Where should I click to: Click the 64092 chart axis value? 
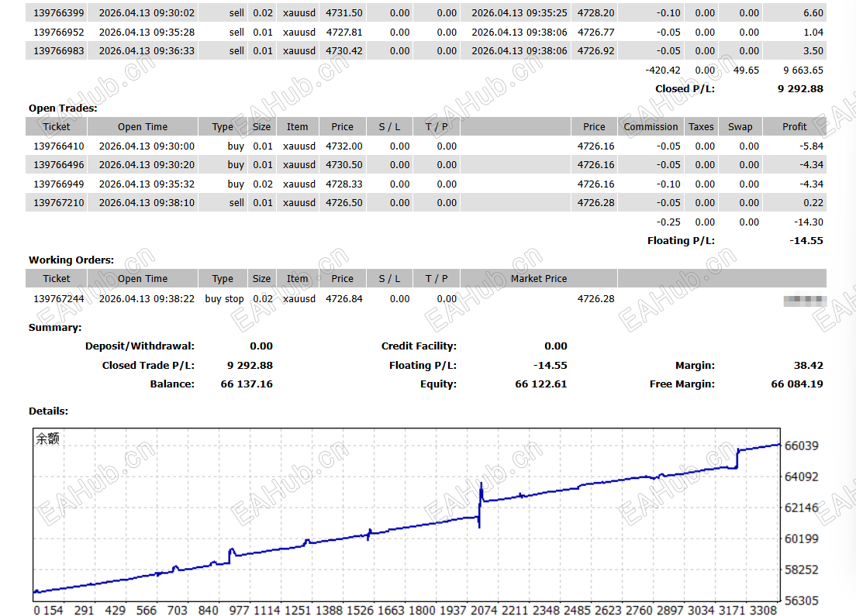point(802,477)
